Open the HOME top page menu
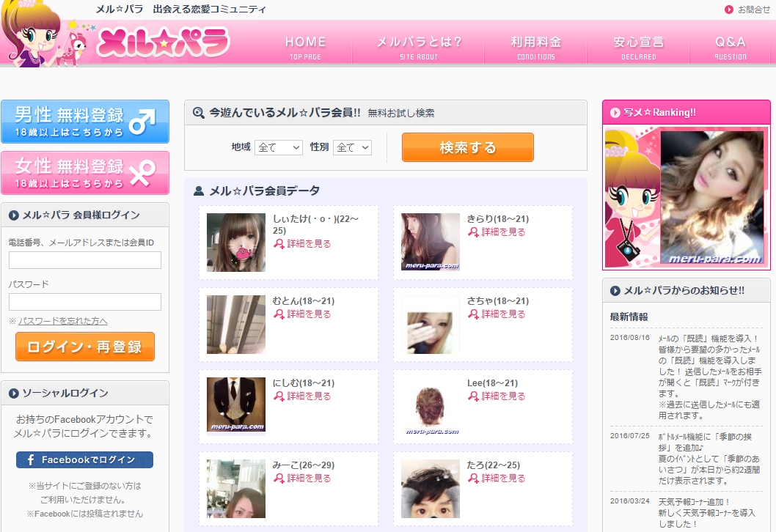The image size is (776, 532). point(305,48)
